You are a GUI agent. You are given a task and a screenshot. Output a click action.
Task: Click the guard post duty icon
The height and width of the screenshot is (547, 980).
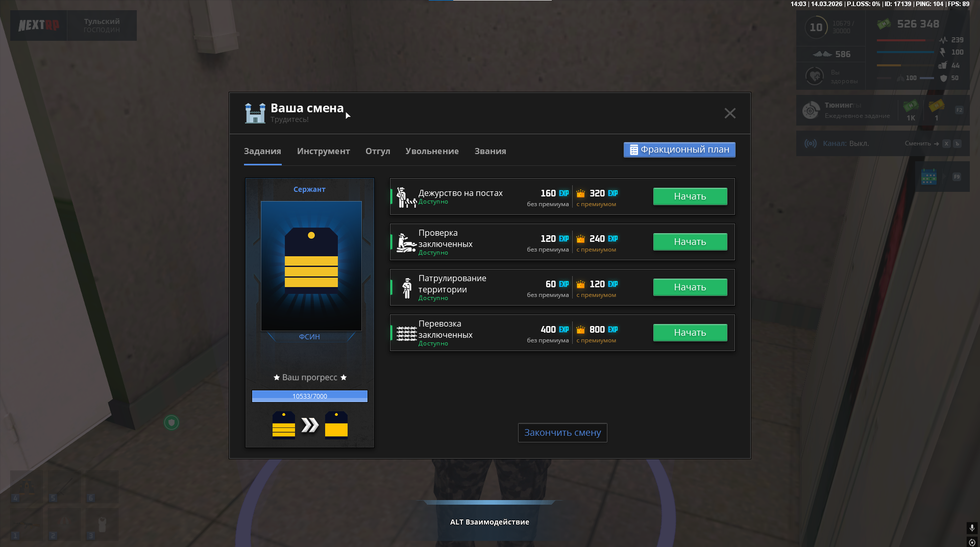click(x=406, y=197)
